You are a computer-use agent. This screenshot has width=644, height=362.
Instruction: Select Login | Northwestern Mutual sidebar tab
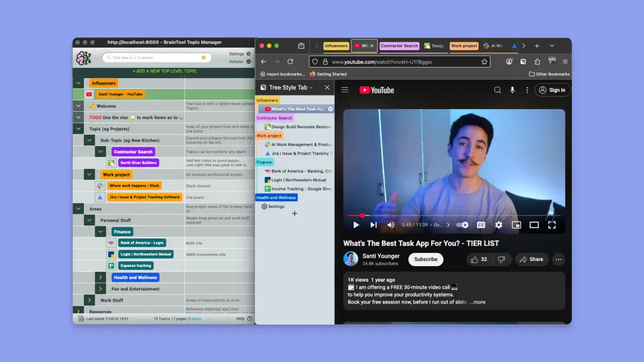pos(298,180)
